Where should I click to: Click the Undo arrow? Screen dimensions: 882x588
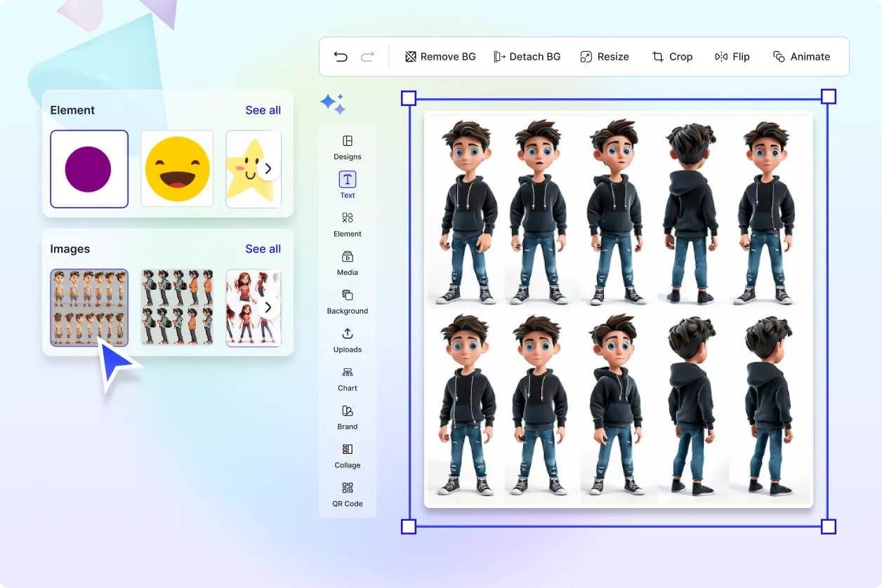click(341, 56)
